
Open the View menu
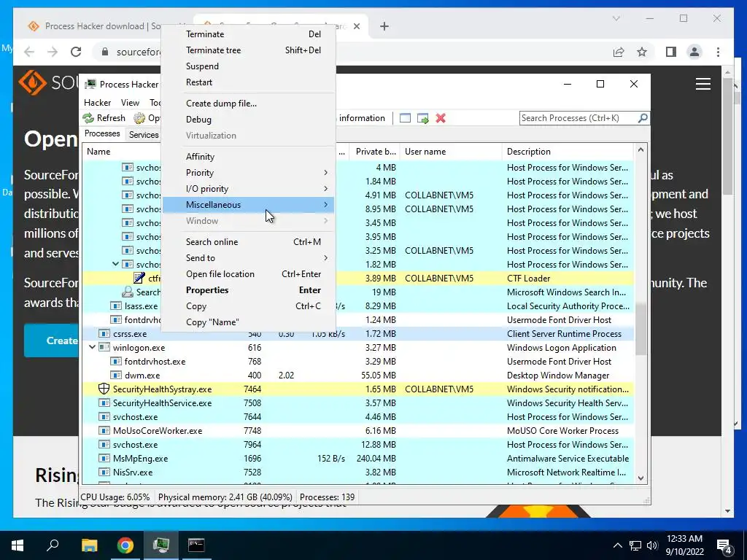[130, 102]
